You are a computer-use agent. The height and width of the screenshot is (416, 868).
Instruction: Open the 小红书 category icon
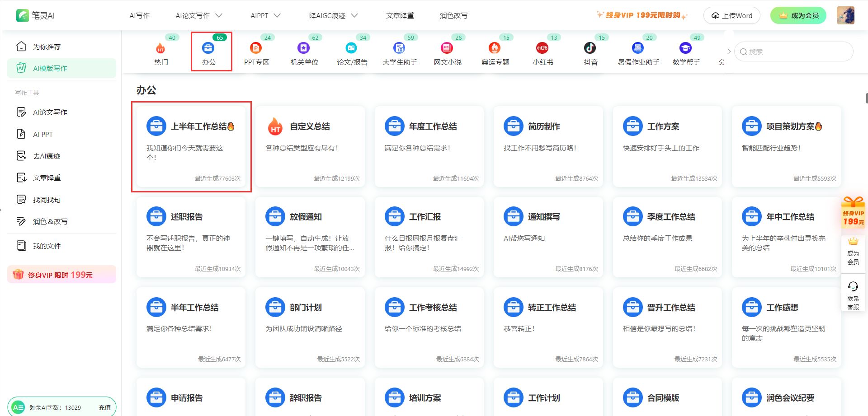pos(542,48)
